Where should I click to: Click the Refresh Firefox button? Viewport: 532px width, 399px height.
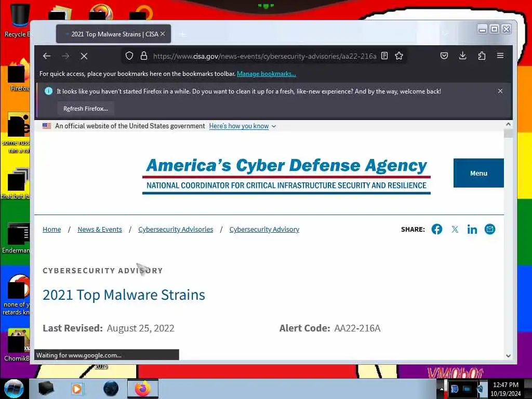pyautogui.click(x=86, y=109)
